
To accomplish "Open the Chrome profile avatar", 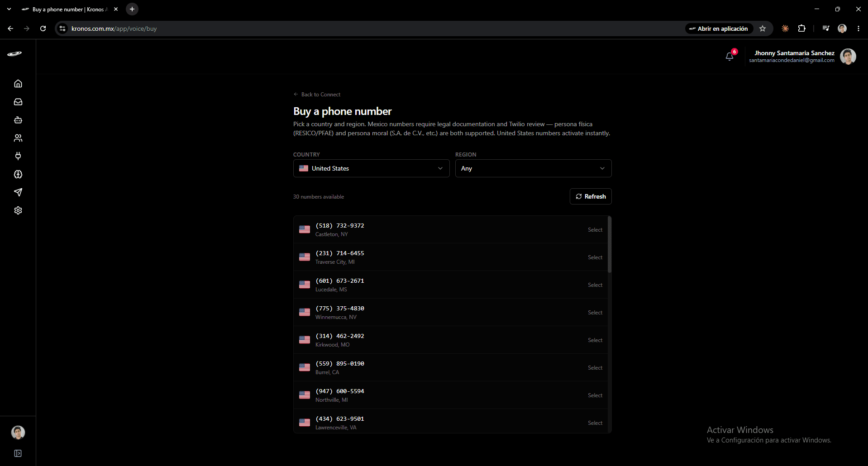I will (x=842, y=29).
